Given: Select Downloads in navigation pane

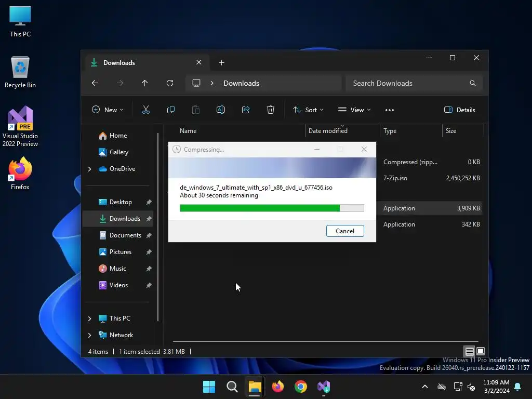Looking at the screenshot, I should pyautogui.click(x=118, y=219).
